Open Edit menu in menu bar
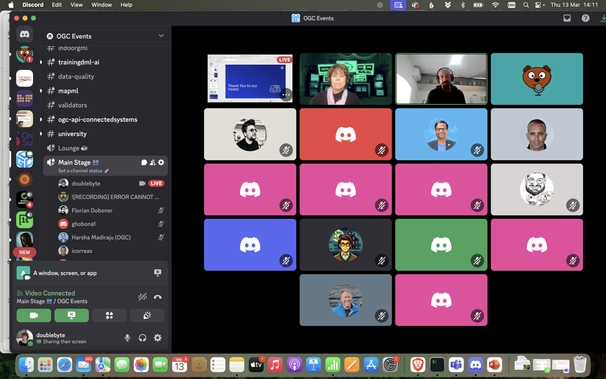Screen dimensions: 606x379 click(x=57, y=5)
